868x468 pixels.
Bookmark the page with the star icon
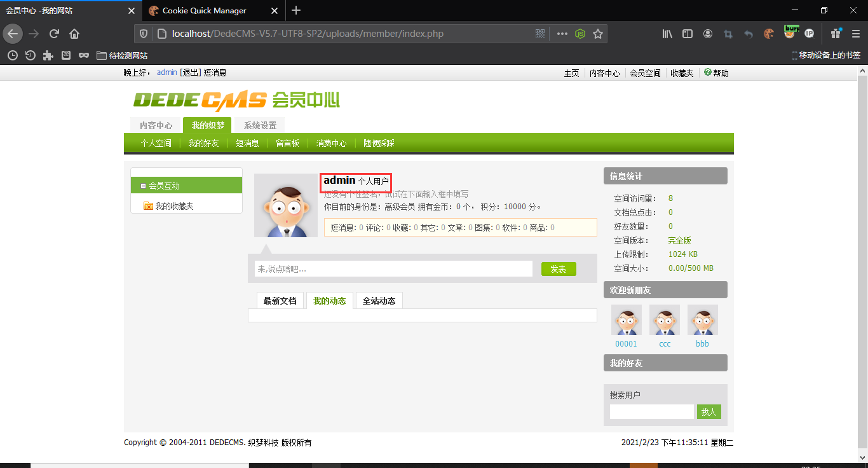point(598,34)
